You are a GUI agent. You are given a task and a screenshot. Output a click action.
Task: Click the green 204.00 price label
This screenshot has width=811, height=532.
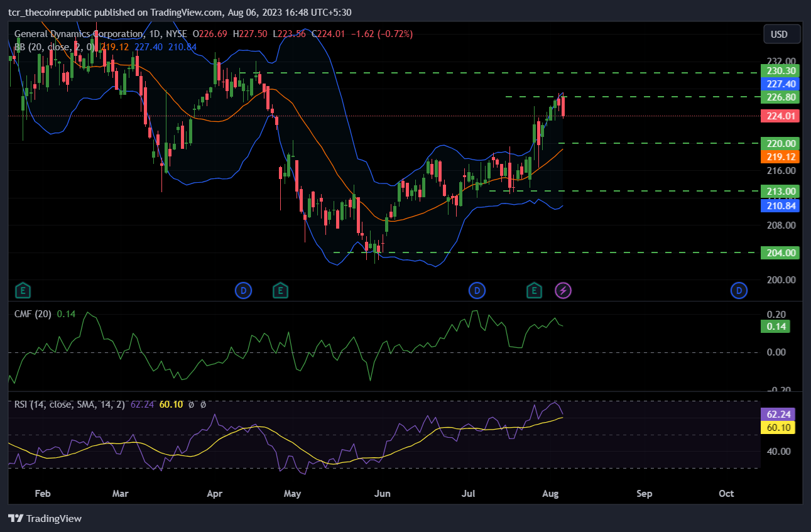pyautogui.click(x=780, y=252)
